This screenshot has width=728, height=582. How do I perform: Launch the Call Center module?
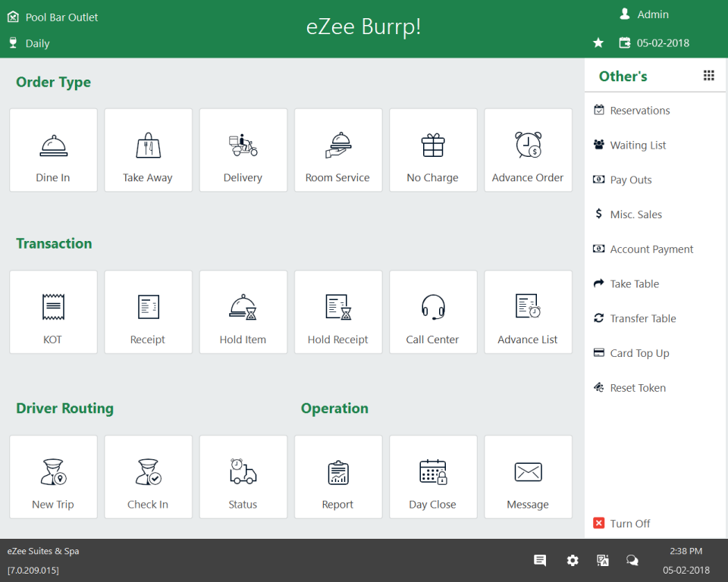click(x=433, y=311)
